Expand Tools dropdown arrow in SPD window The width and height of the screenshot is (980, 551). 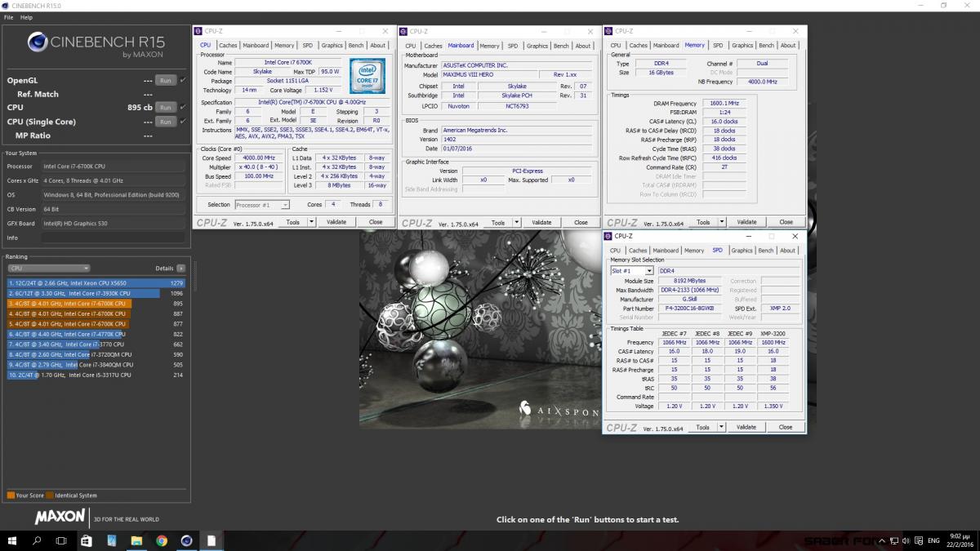point(720,427)
